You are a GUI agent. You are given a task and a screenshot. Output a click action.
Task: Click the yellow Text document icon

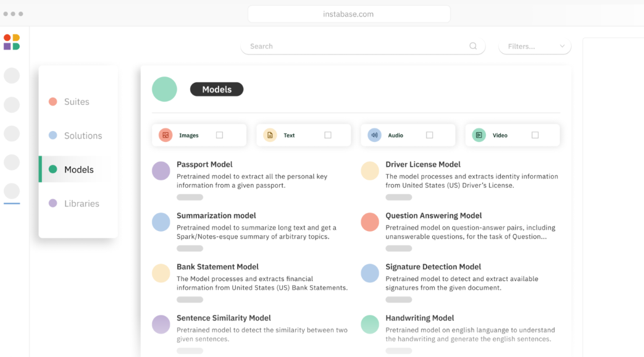[270, 135]
